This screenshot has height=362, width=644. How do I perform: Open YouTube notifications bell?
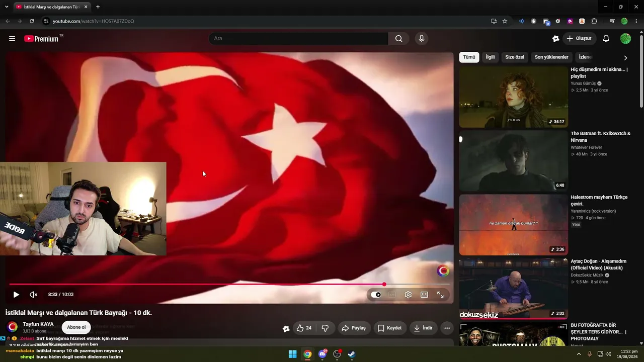[x=606, y=39]
